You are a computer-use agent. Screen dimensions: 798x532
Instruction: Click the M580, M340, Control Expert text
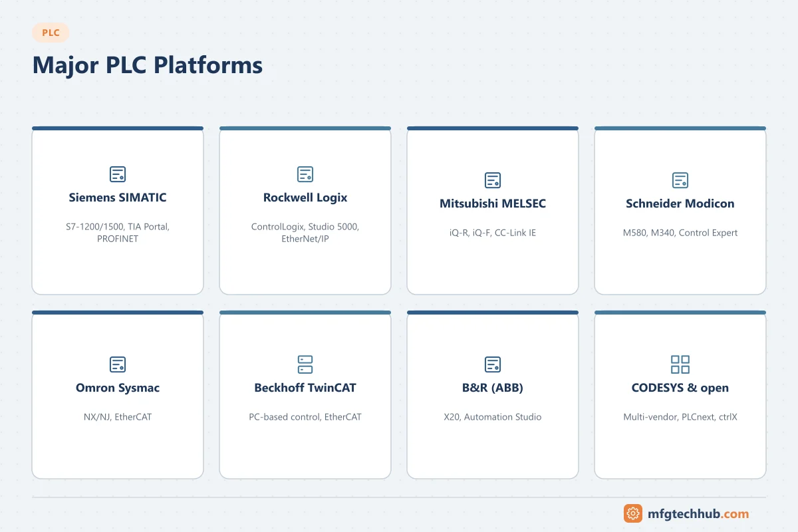coord(680,233)
